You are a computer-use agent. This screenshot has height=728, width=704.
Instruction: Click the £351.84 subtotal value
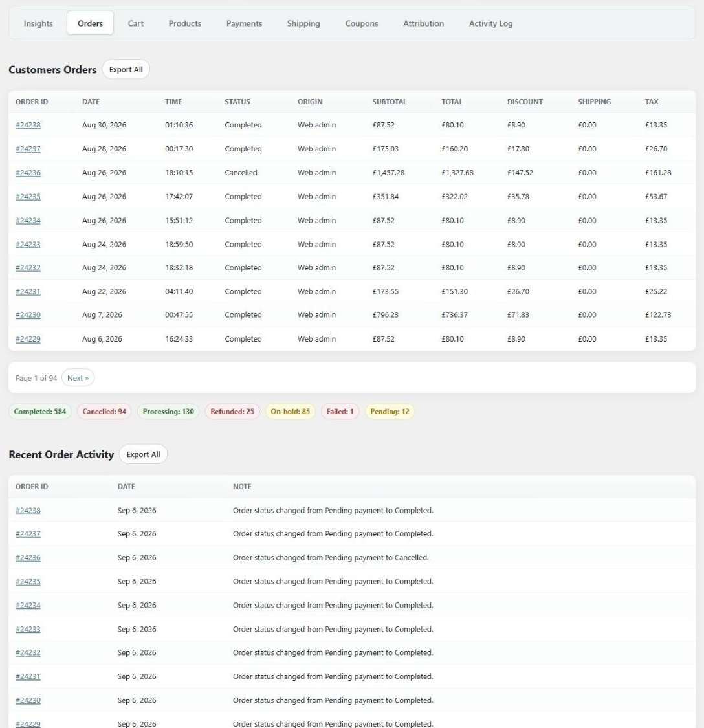point(386,196)
